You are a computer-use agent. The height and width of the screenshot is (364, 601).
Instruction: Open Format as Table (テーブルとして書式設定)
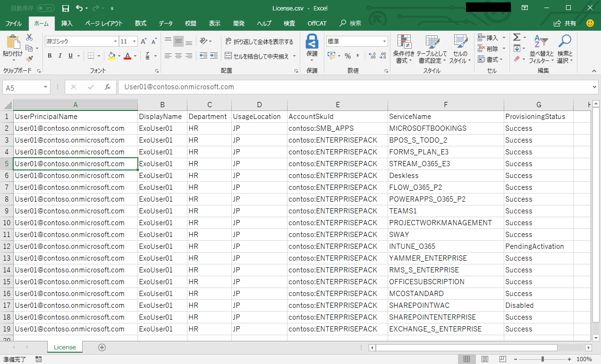point(432,49)
